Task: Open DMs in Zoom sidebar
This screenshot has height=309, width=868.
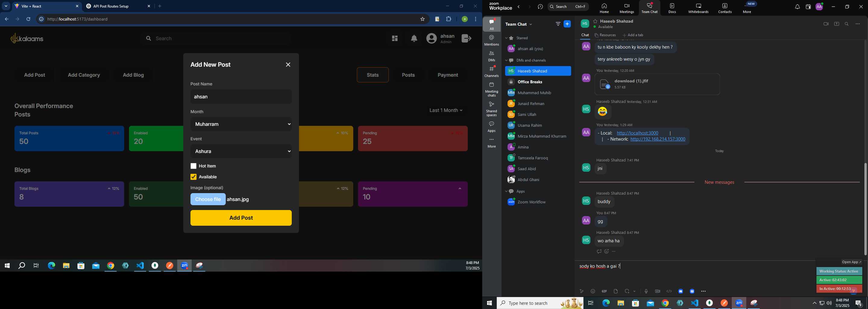Action: point(491,56)
